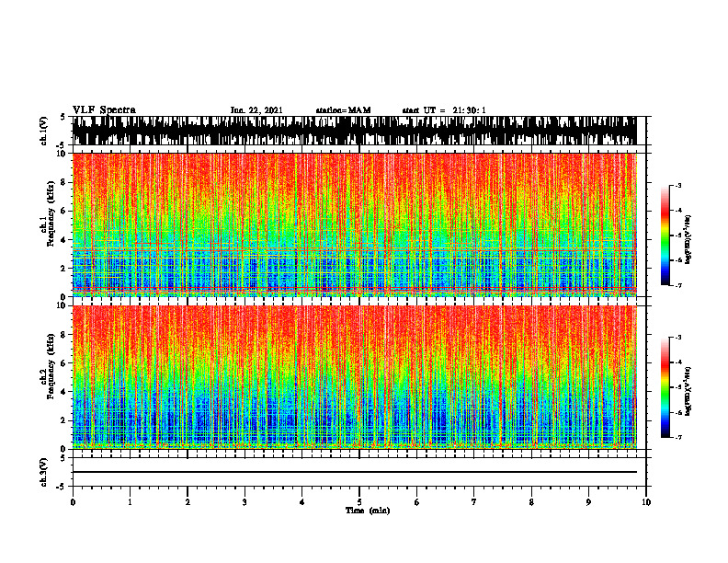
Task: Click the "Time (min)" axis label
Action: tap(368, 511)
